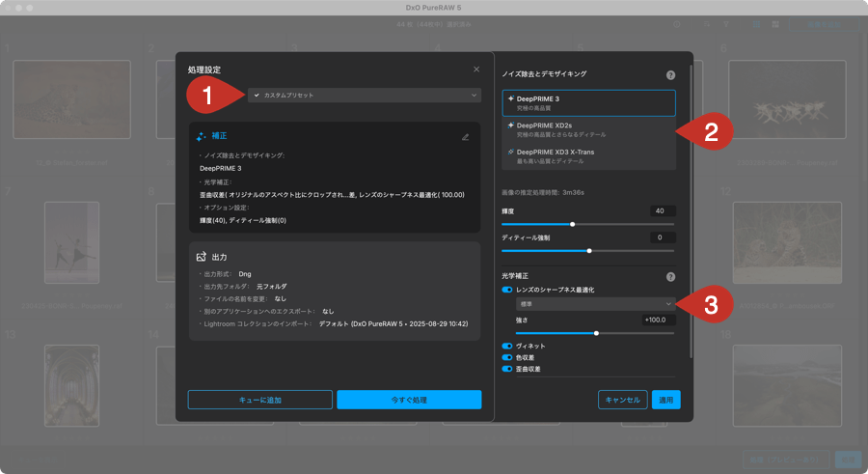This screenshot has width=868, height=474.
Task: Click the 出力 export image icon
Action: coord(201,257)
